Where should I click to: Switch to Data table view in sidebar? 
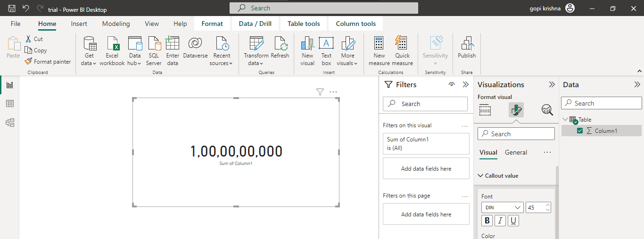tap(9, 104)
